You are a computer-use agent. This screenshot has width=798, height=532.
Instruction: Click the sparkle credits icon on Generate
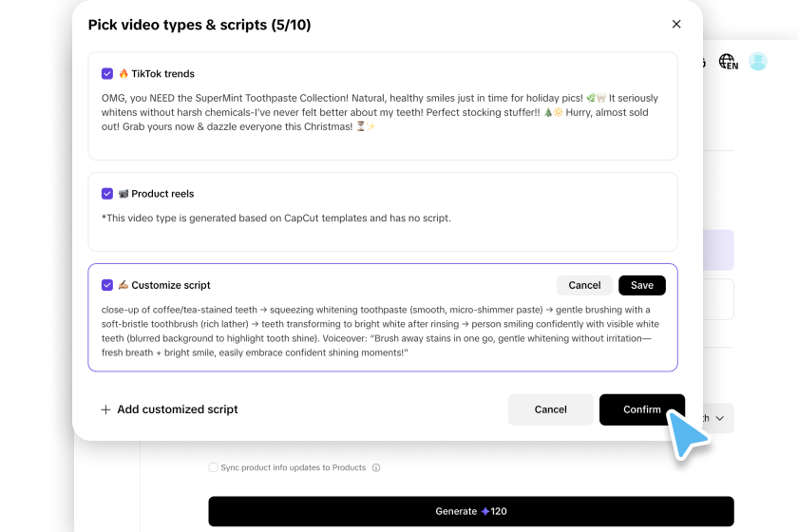coord(484,511)
